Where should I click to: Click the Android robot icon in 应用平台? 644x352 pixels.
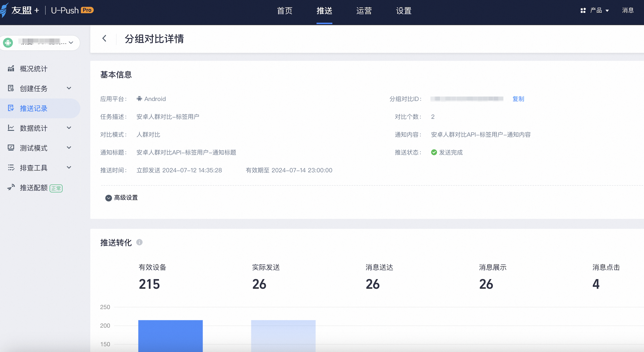coord(139,99)
